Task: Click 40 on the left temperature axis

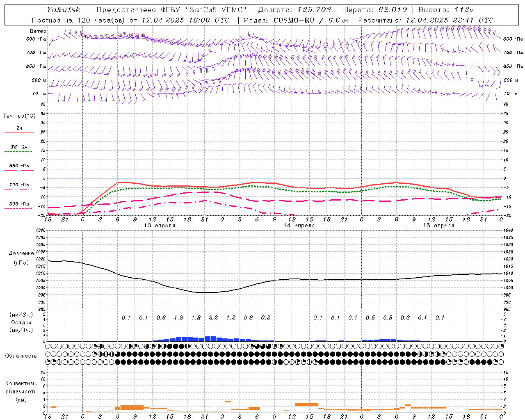Action: point(43,104)
